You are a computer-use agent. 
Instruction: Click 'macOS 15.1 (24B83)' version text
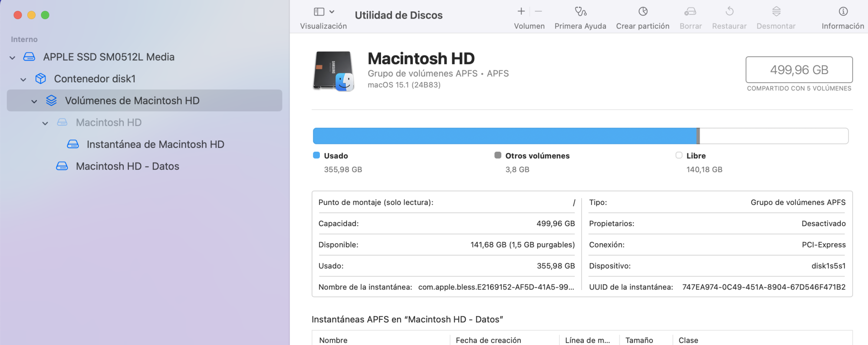(x=404, y=85)
